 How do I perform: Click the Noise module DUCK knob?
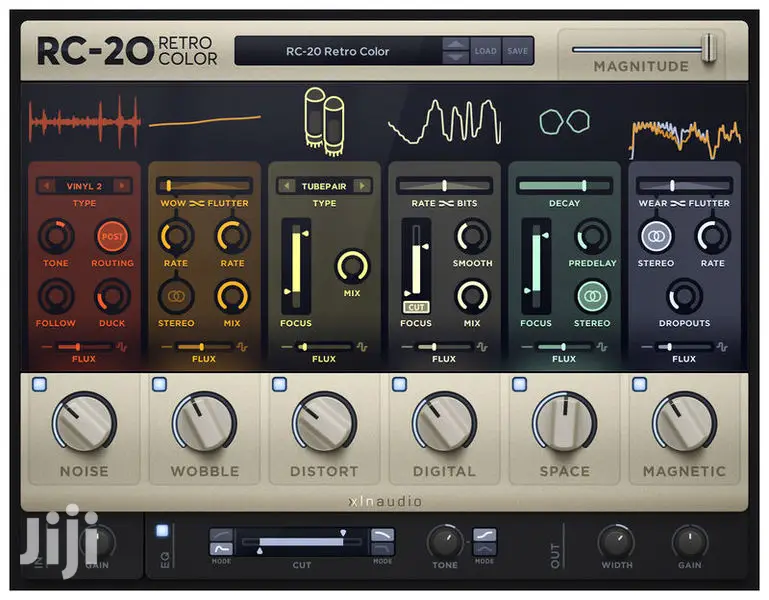pyautogui.click(x=112, y=296)
